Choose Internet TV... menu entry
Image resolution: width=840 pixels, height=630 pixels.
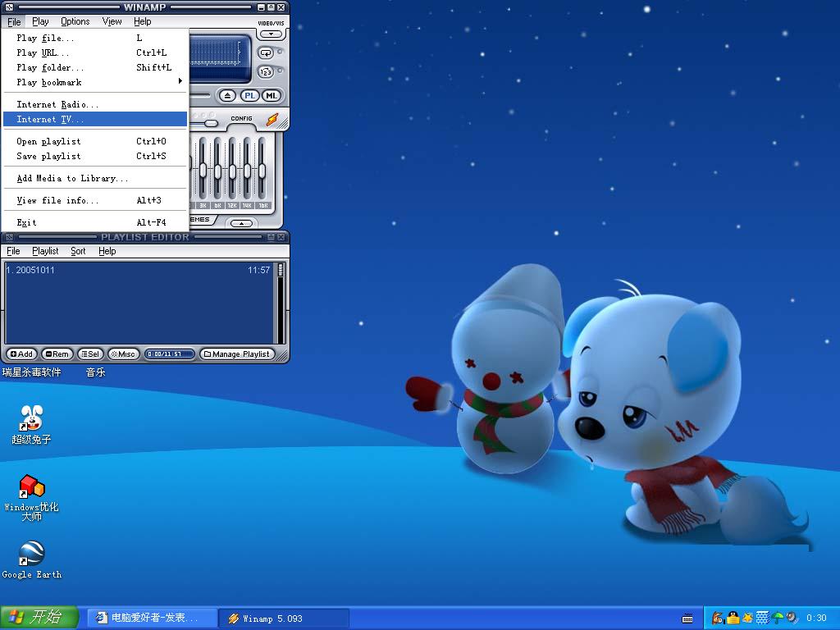click(95, 119)
